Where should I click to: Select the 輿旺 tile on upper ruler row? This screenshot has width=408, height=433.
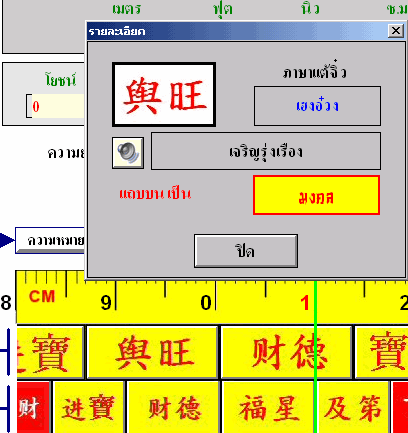click(152, 352)
